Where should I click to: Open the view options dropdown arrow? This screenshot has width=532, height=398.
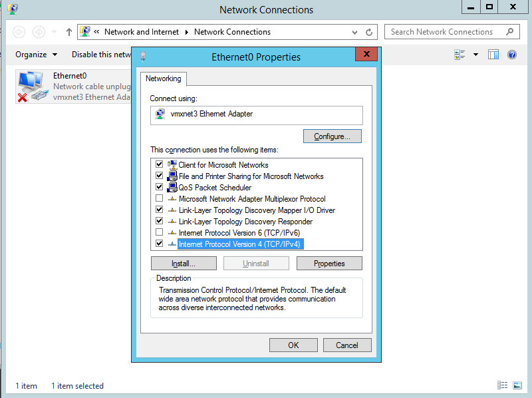click(x=475, y=55)
